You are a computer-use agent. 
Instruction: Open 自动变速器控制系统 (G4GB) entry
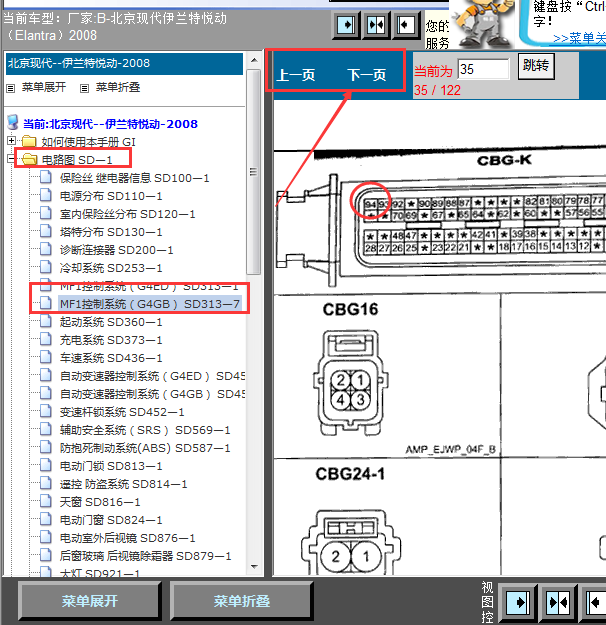coord(153,394)
